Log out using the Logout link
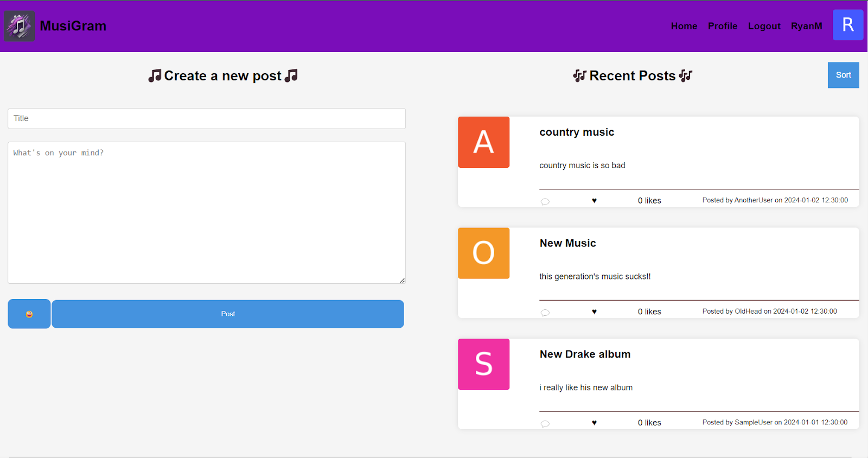The width and height of the screenshot is (868, 458). 764,26
